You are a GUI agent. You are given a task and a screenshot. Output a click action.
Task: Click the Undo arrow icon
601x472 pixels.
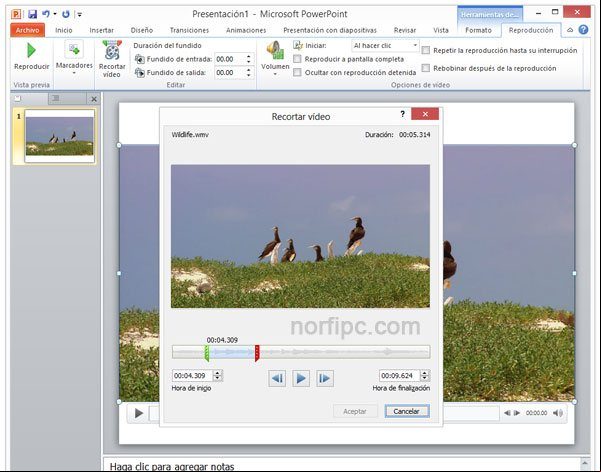click(46, 14)
